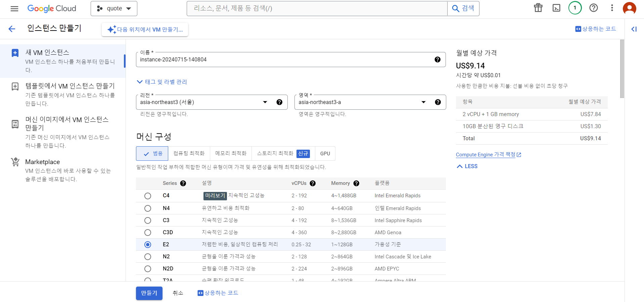The height and width of the screenshot is (302, 644).
Task: Click the new VM instance plus icon
Action: 15,53
